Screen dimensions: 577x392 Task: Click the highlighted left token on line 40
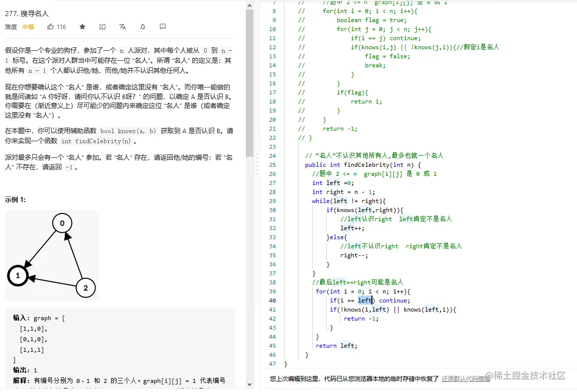pyautogui.click(x=364, y=300)
